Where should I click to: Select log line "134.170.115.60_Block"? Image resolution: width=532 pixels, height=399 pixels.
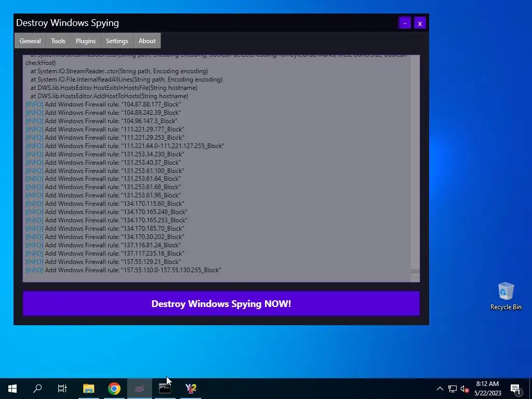tap(105, 204)
